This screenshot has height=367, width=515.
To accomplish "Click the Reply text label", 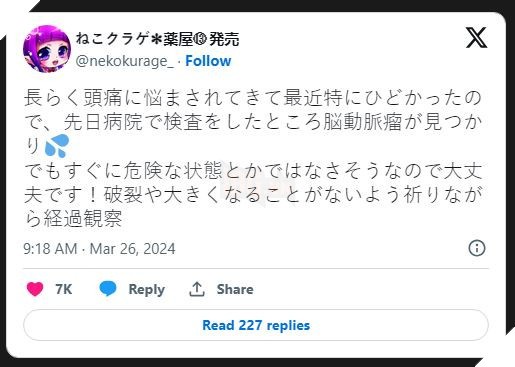I will [147, 289].
